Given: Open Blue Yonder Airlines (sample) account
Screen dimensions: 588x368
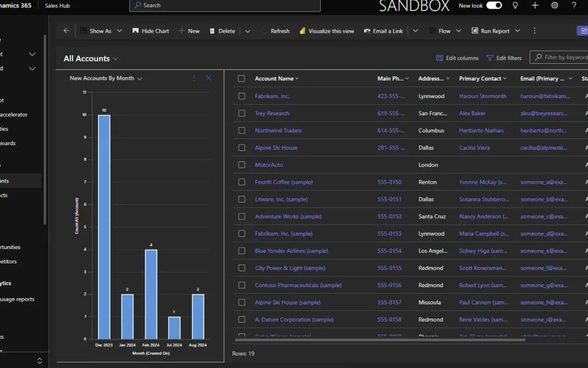Looking at the screenshot, I should pyautogui.click(x=291, y=251).
